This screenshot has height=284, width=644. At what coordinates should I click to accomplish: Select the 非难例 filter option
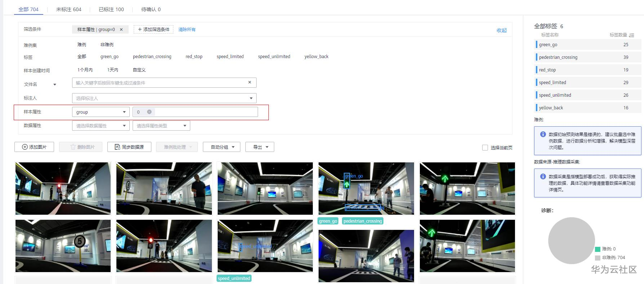click(107, 45)
